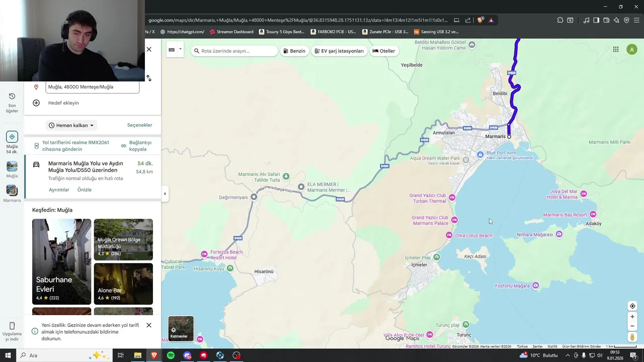Click the Brave Shields lion icon in the address bar
644x362 pixels.
click(480, 20)
